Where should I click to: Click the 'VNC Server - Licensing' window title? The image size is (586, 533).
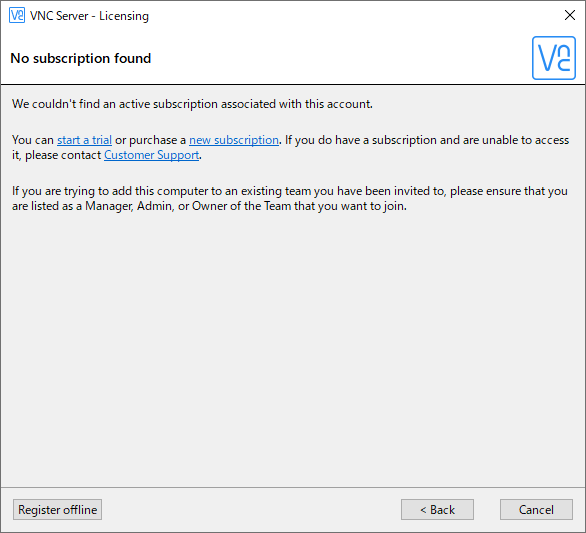pyautogui.click(x=89, y=16)
